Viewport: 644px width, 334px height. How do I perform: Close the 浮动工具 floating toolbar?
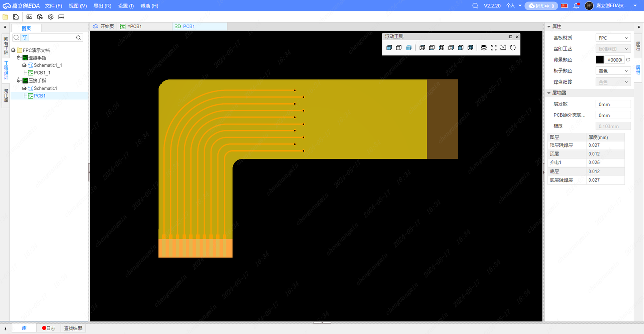click(517, 36)
